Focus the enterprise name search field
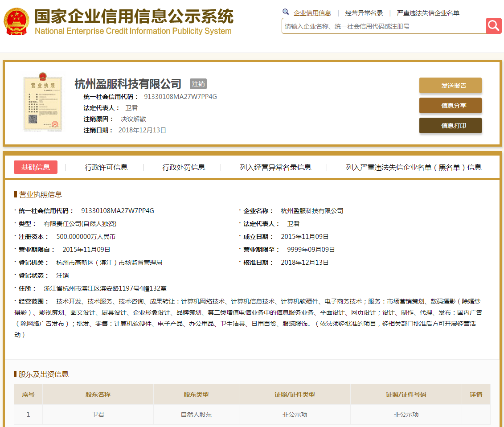 tap(383, 26)
